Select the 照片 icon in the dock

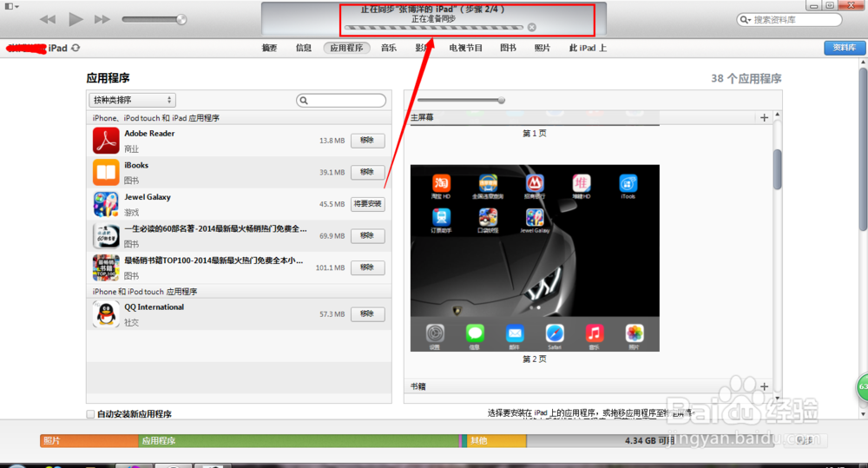pos(635,333)
